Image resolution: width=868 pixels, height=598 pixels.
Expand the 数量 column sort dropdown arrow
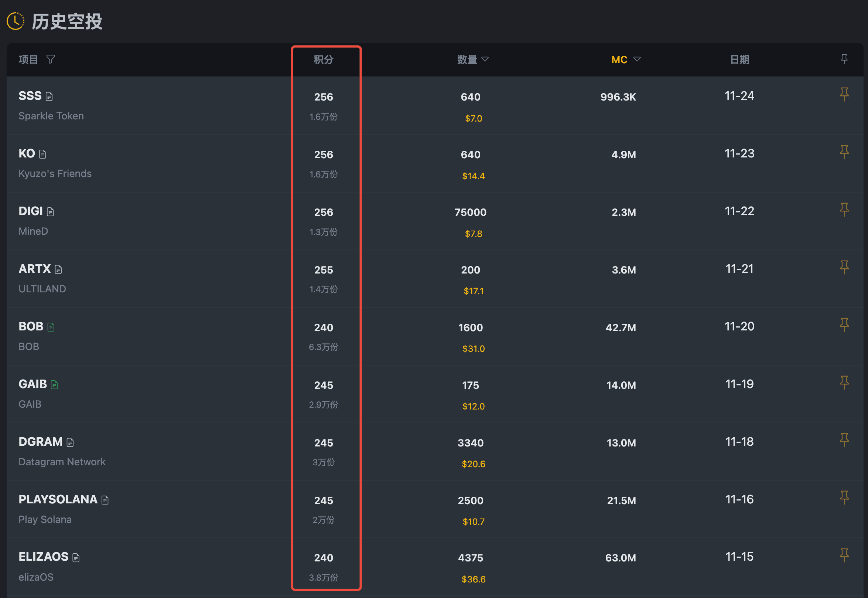coord(485,59)
